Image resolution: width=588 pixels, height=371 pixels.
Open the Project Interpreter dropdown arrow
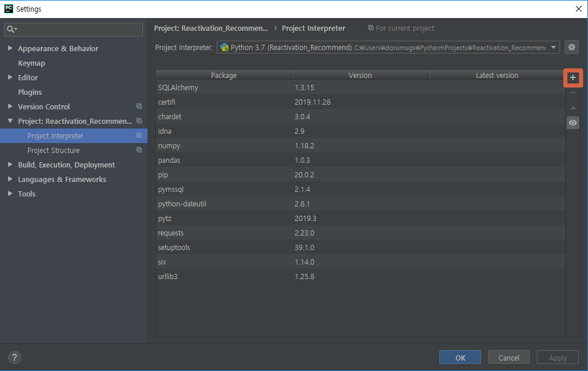[553, 48]
